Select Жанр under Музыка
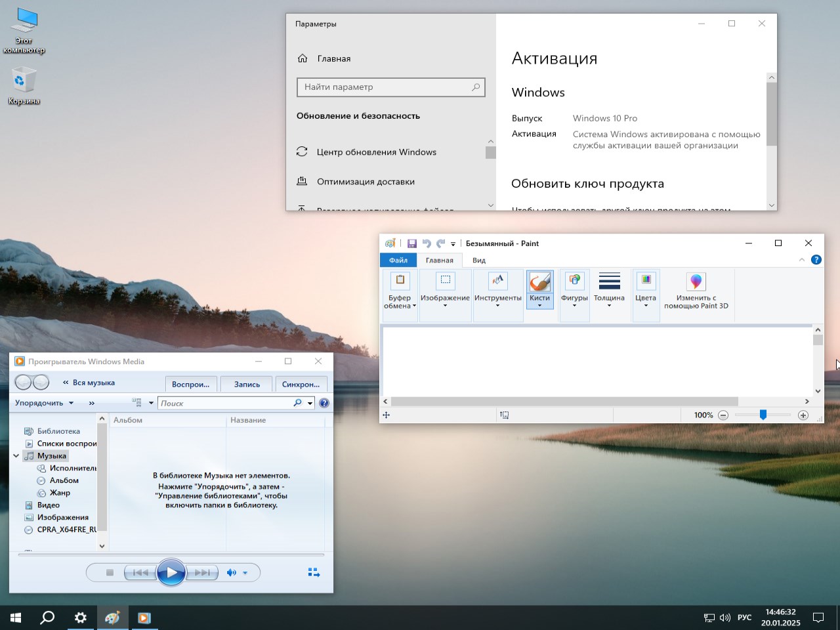The image size is (840, 630). click(54, 493)
